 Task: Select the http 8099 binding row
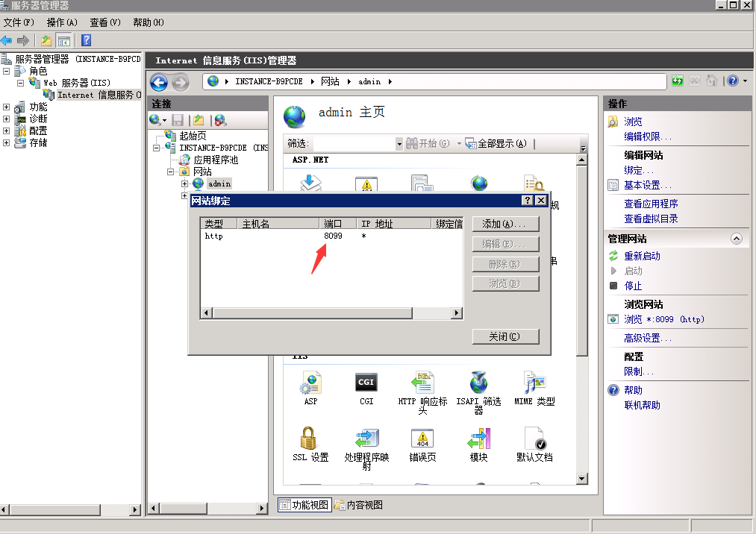coord(331,236)
